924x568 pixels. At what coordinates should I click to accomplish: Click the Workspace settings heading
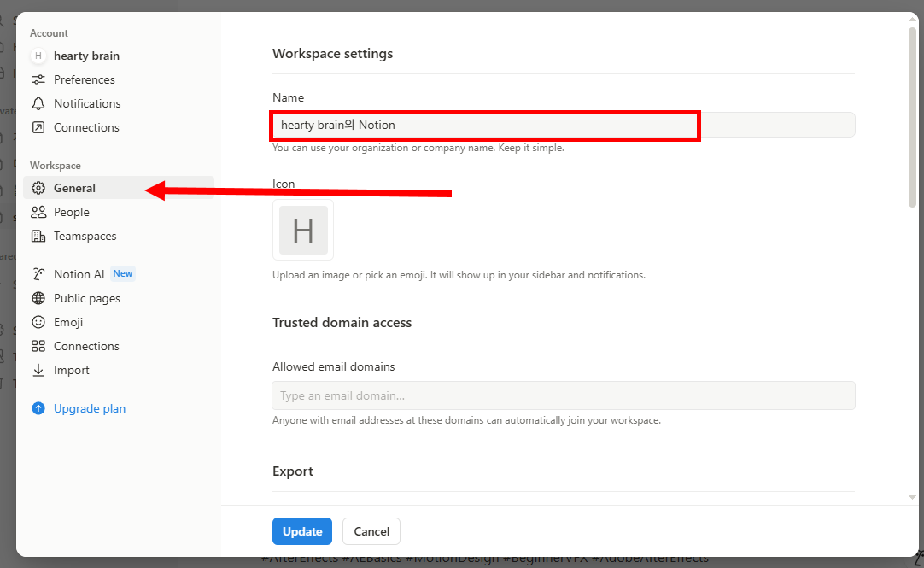332,54
